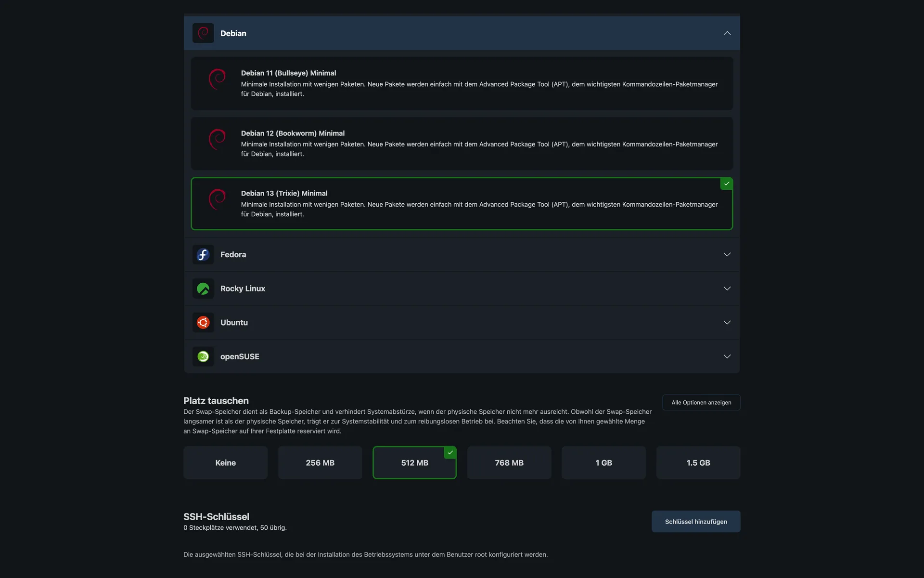Expand the Fedora section chevron
Viewport: 924px width, 578px height.
727,254
